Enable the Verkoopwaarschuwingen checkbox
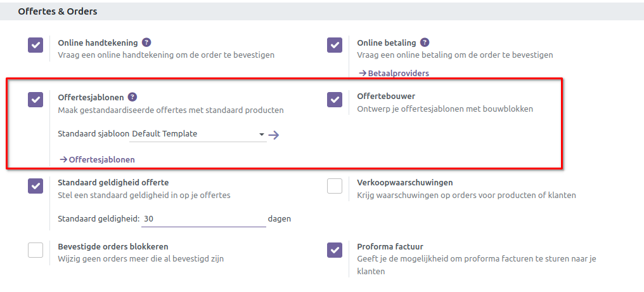This screenshot has height=292, width=644. point(335,185)
